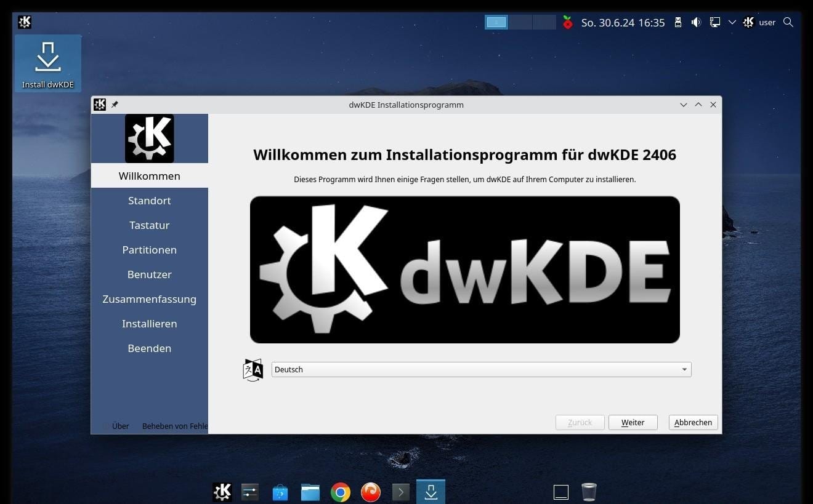Open System Settings sliders icon in dock
Screen dimensions: 813x504
(250, 492)
